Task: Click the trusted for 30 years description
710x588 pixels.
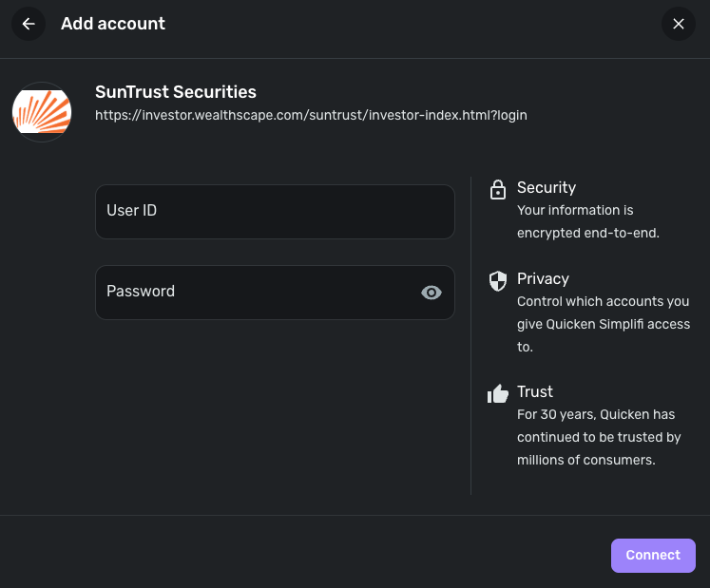Action: 599,437
